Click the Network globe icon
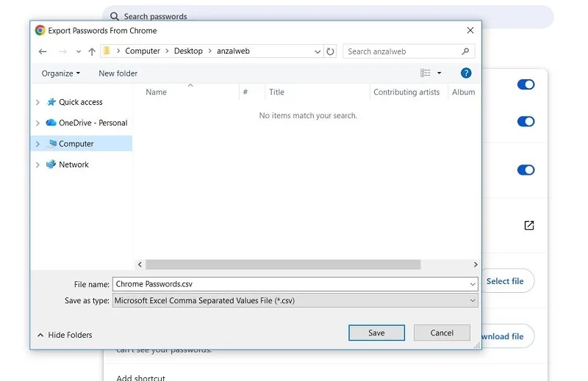This screenshot has height=381, width=588. click(x=51, y=164)
